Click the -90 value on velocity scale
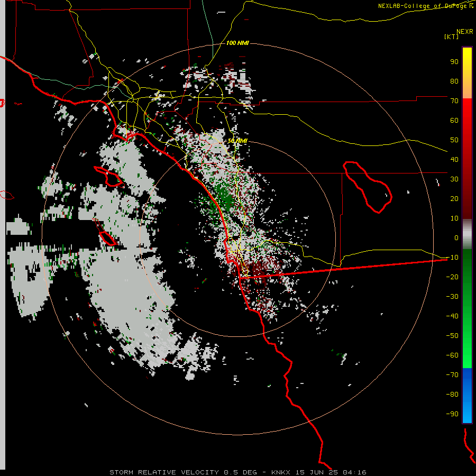Screen dimensions: 476x476 [x=452, y=414]
